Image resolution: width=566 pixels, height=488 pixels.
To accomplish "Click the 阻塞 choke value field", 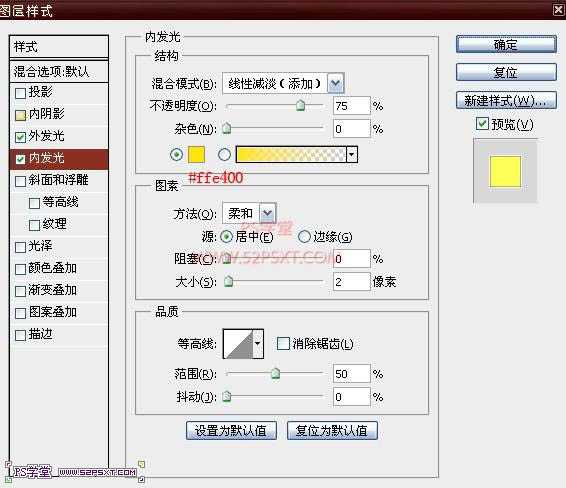I will click(x=352, y=259).
